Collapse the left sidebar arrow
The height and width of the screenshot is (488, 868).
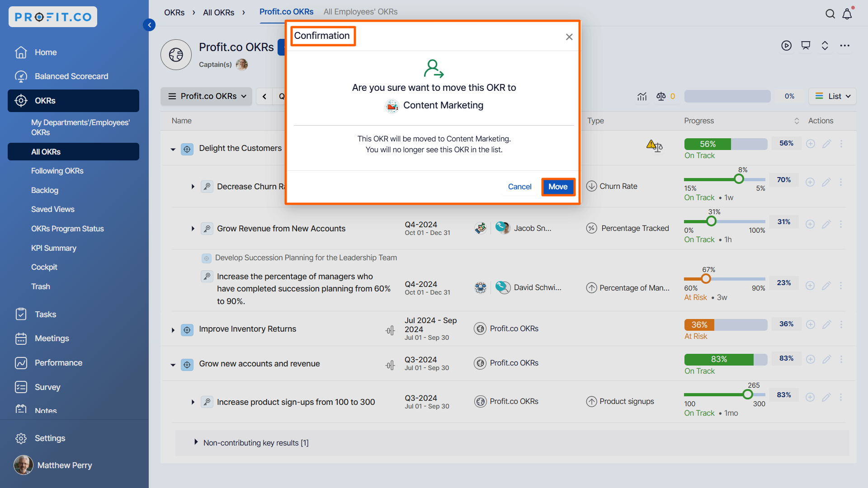[x=149, y=25]
